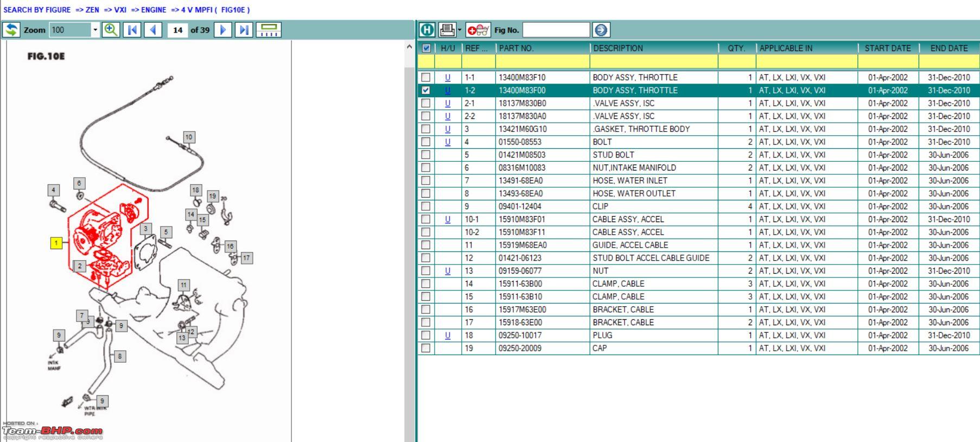Tick the CLIP 09401-12404 checkbox
980x442 pixels.
(x=426, y=206)
